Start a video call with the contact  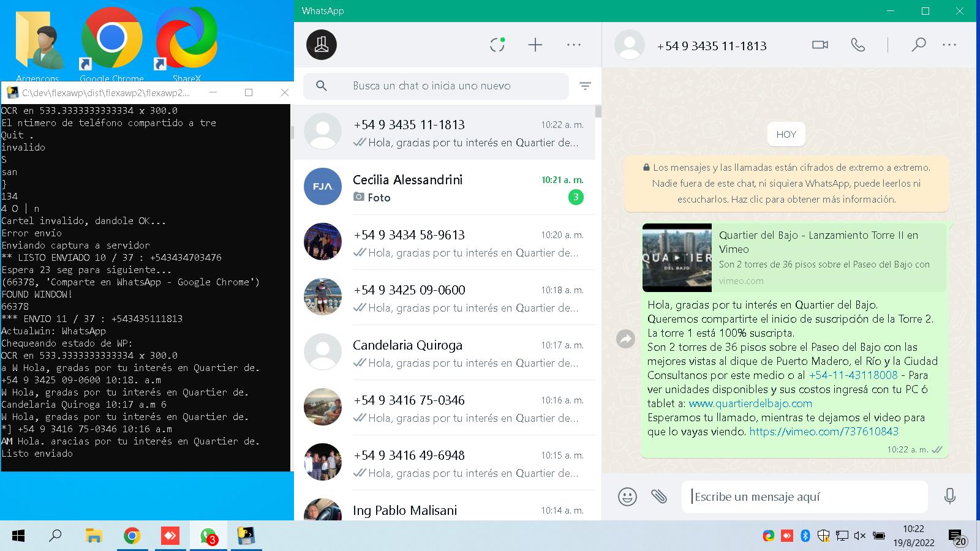820,45
